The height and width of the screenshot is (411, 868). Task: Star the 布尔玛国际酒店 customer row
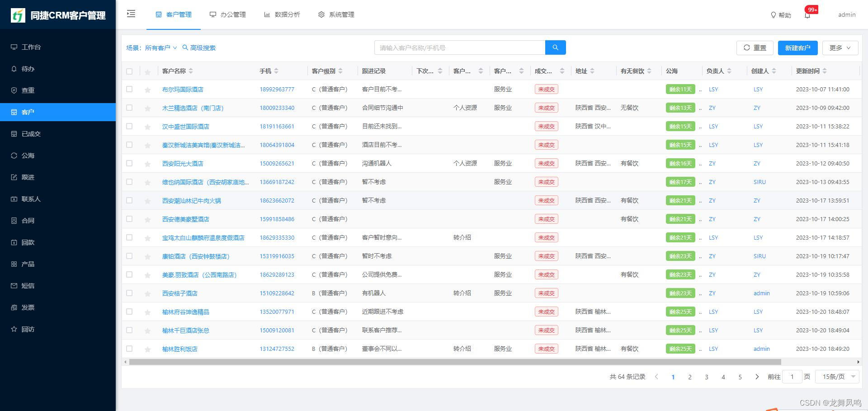click(147, 90)
